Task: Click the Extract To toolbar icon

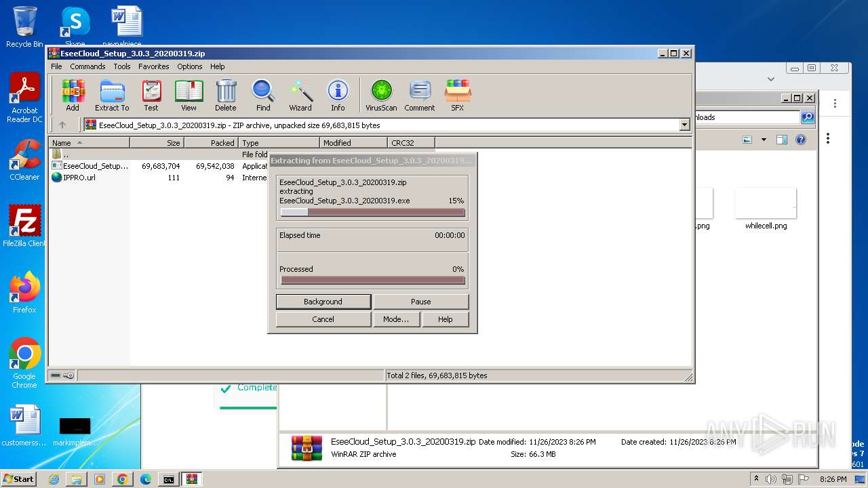Action: click(112, 95)
